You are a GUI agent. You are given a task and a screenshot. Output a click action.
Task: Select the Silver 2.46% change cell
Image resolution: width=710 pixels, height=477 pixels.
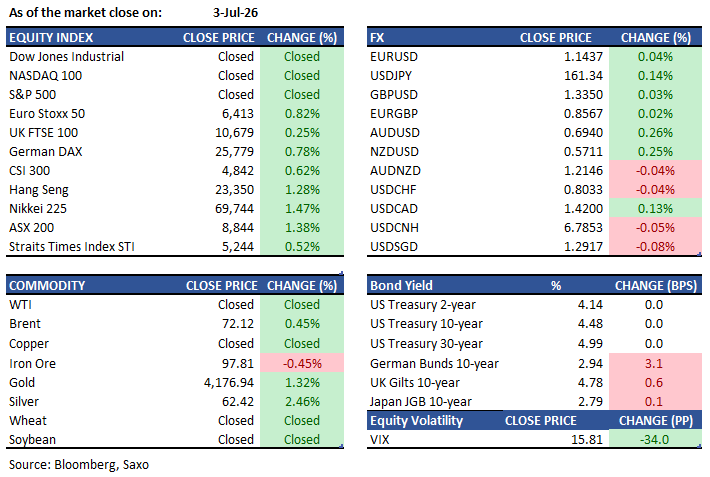click(x=302, y=402)
